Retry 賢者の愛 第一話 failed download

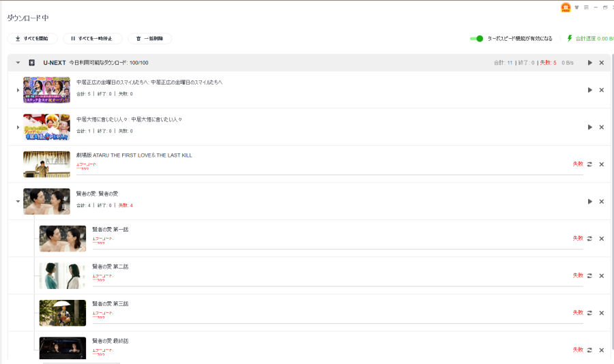[590, 239]
